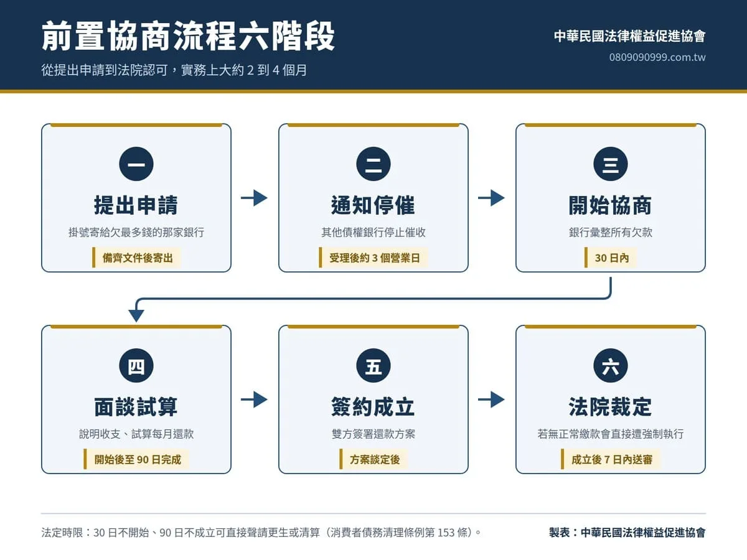Click the heading 通知停催
Image resolution: width=747 pixels, height=560 pixels.
point(374,205)
